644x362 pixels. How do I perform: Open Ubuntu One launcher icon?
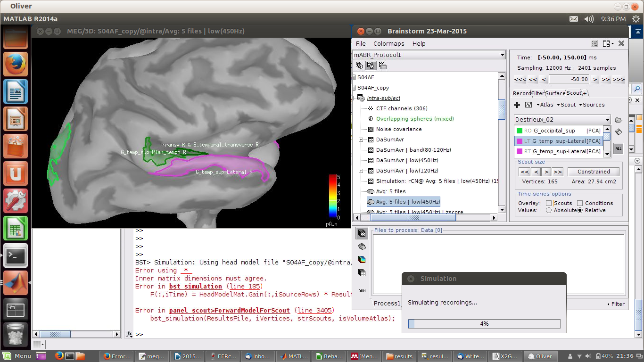[x=16, y=173]
